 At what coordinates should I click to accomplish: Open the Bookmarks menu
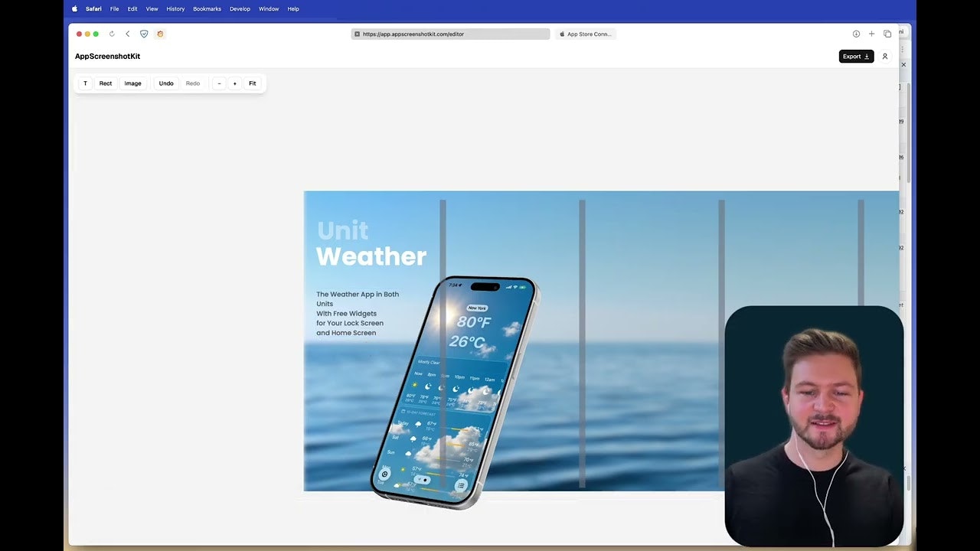pos(207,8)
